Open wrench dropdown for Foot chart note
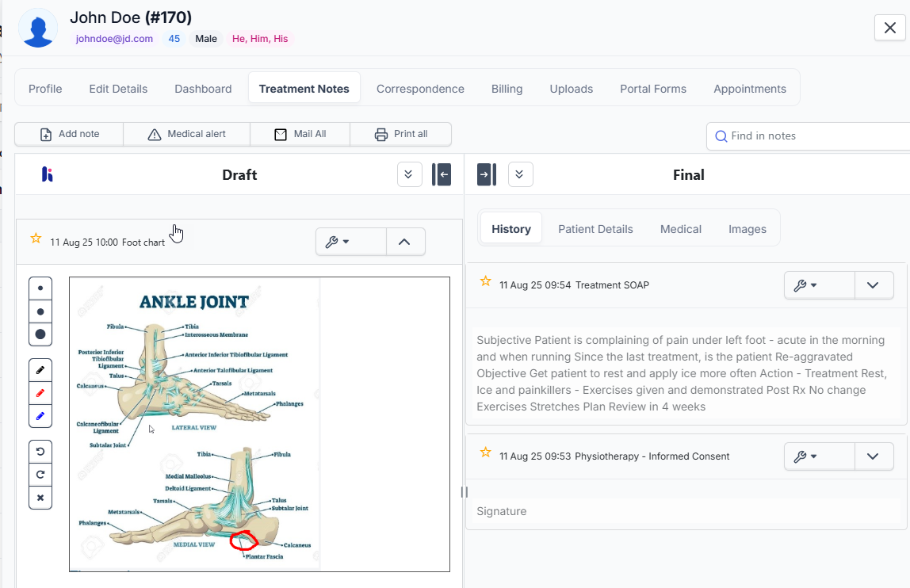Viewport: 910px width, 588px height. point(350,242)
